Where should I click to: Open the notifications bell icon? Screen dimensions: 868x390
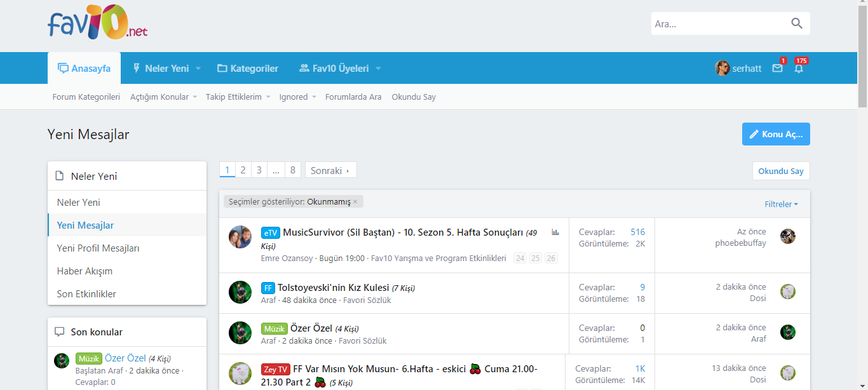[x=799, y=69]
